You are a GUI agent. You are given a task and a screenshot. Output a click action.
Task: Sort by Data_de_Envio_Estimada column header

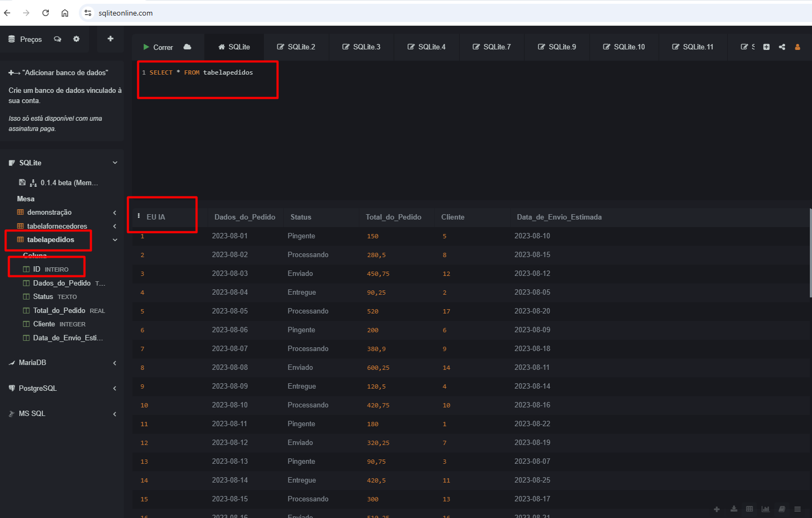(559, 217)
